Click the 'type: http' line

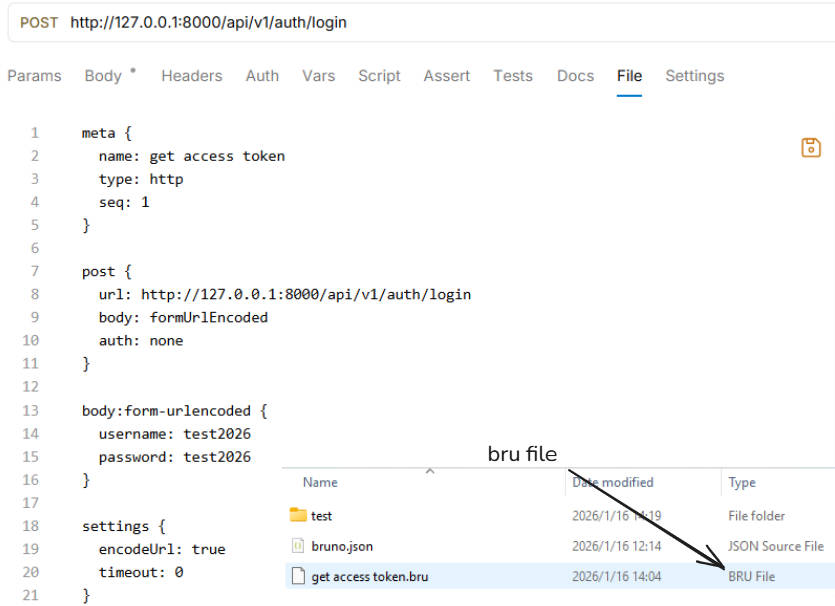pos(141,179)
